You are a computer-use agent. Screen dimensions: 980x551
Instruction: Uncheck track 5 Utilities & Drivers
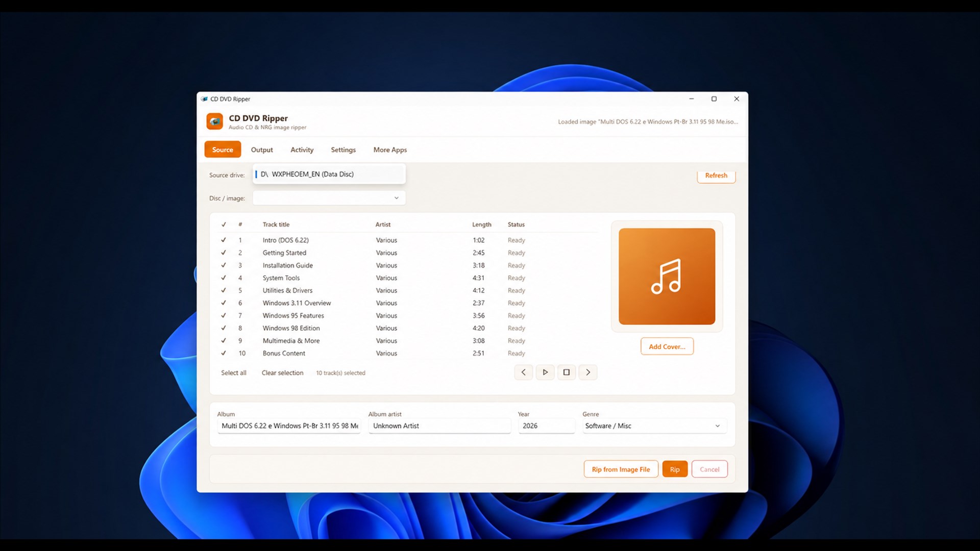(224, 290)
